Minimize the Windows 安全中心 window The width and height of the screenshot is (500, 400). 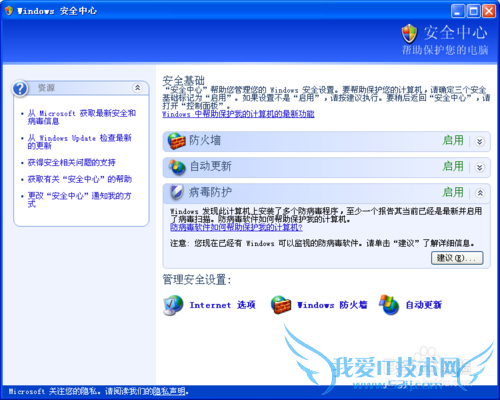tap(458, 11)
